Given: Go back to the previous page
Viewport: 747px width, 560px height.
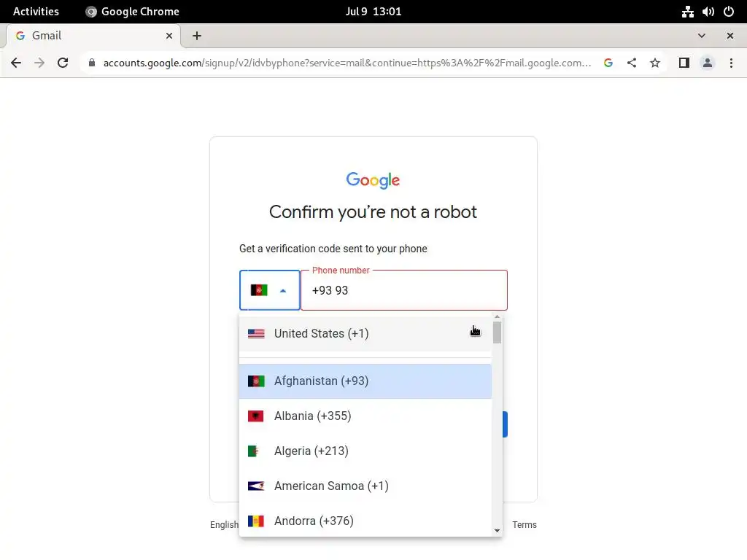Looking at the screenshot, I should point(16,63).
